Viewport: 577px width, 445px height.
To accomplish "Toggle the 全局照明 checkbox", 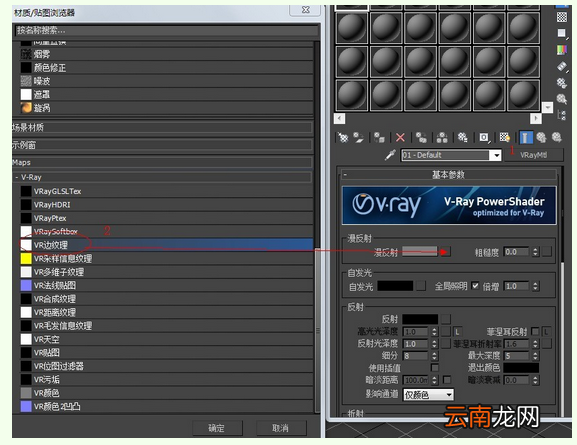I will 475,286.
